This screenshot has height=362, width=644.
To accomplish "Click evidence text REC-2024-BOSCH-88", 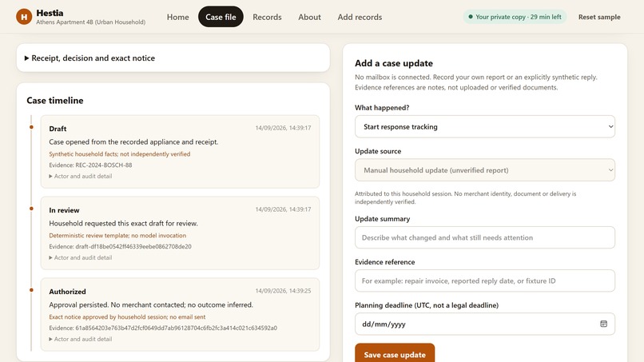I will pyautogui.click(x=104, y=165).
